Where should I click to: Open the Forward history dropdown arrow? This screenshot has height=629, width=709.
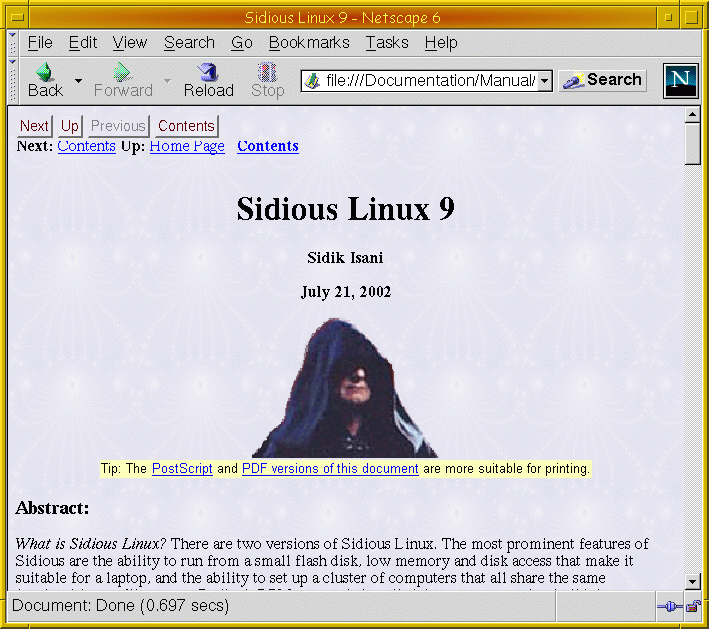167,81
